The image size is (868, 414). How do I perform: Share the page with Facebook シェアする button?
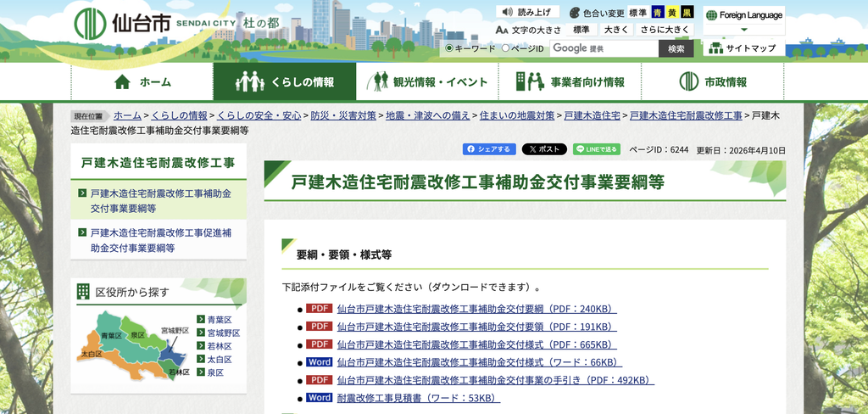(x=489, y=149)
